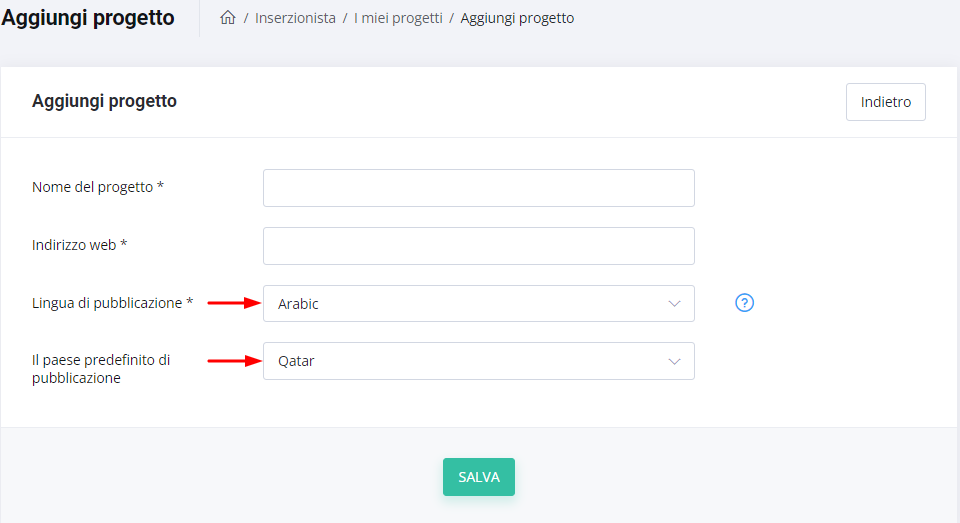Click the home icon in the breadcrumb

pos(227,18)
